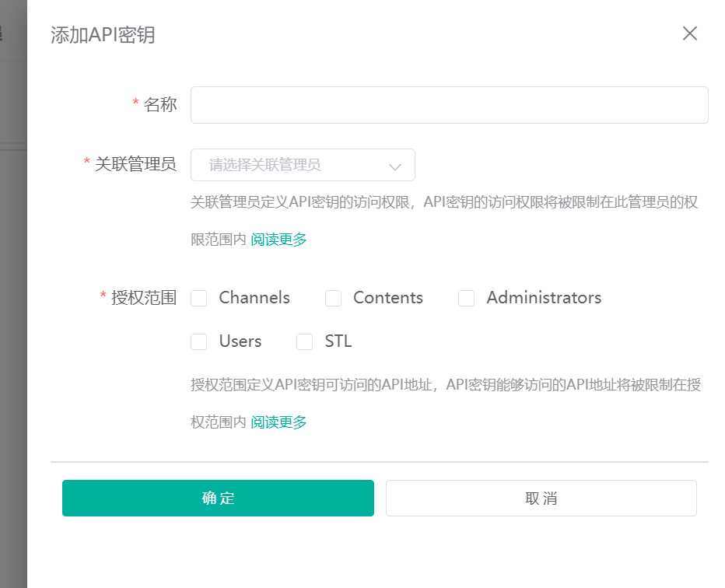
Task: Cancel the dialog with the 取消 button
Action: (x=541, y=498)
